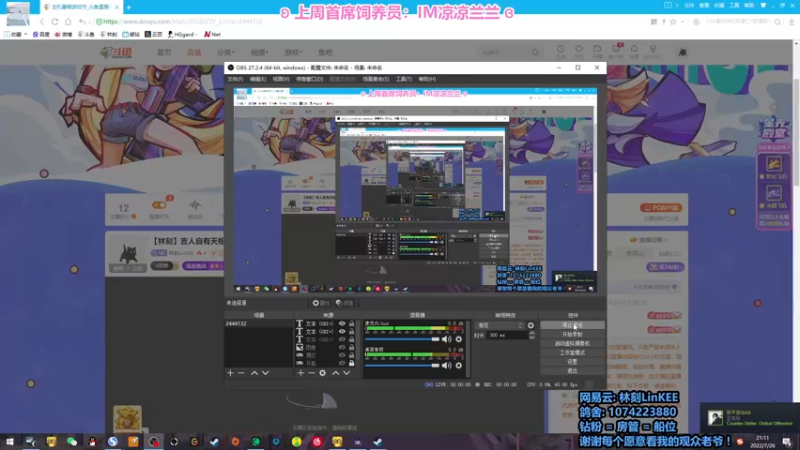Remove selected scene with minus icon
Screen dimensions: 800x450
(x=241, y=373)
